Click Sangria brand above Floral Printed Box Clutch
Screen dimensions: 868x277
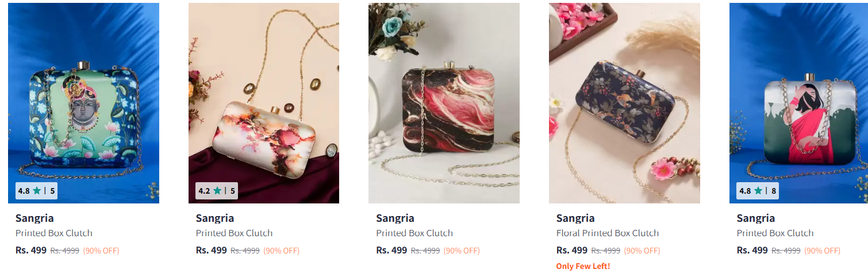575,218
